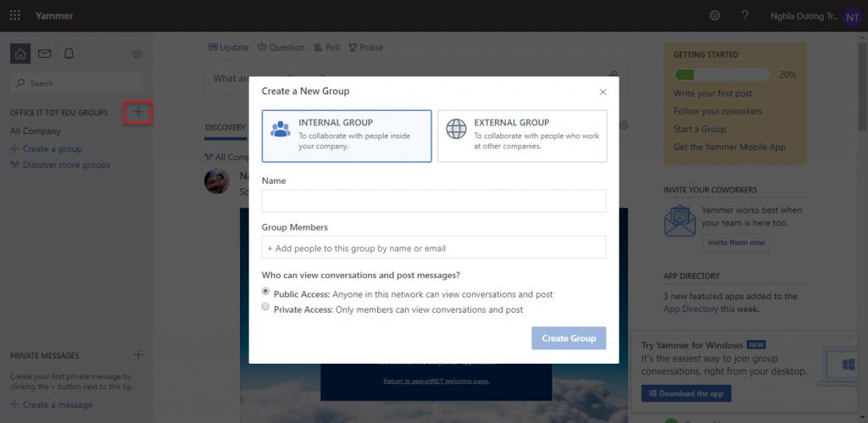Switch to the Discovery feed tab

click(225, 127)
